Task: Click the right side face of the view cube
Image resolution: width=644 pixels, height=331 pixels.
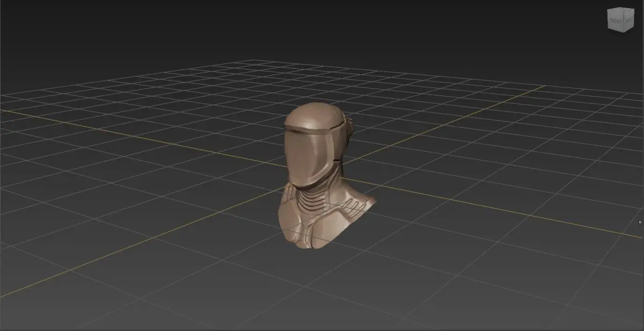Action: point(629,20)
